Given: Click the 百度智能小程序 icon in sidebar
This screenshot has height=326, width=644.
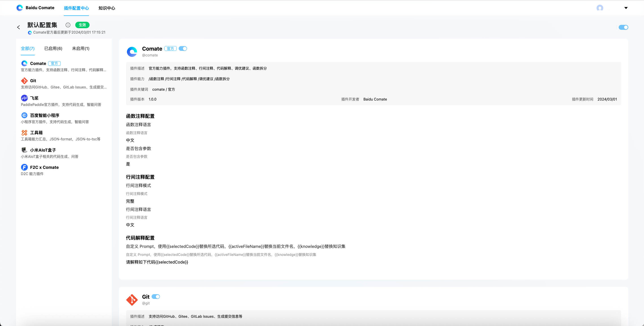Looking at the screenshot, I should click(x=24, y=115).
